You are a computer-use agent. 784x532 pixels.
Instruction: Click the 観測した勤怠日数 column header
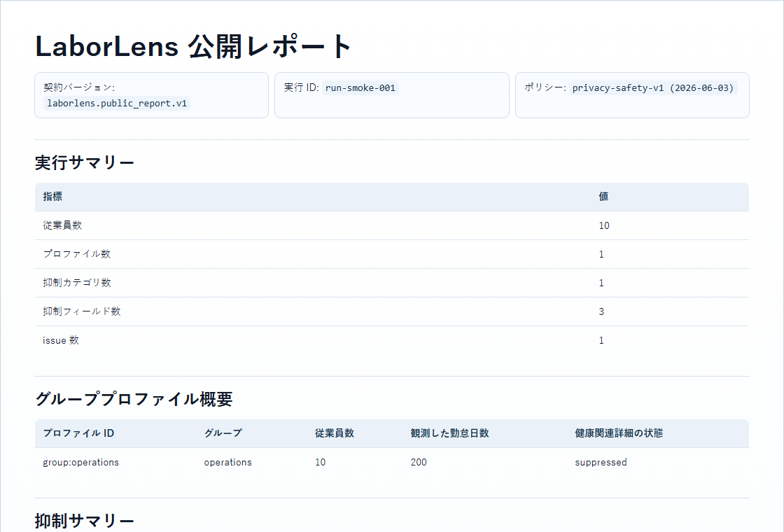click(449, 433)
